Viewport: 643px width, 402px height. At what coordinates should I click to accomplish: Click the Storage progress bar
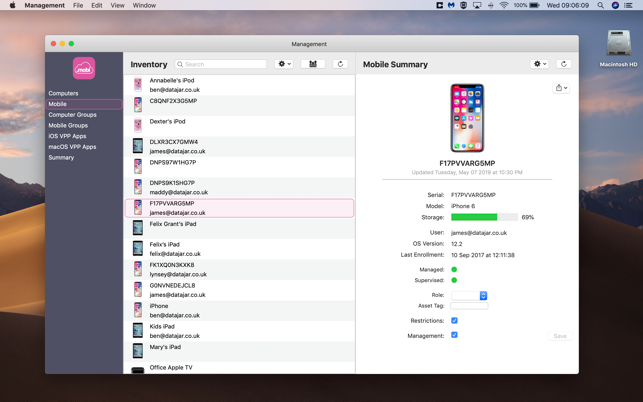coord(484,217)
